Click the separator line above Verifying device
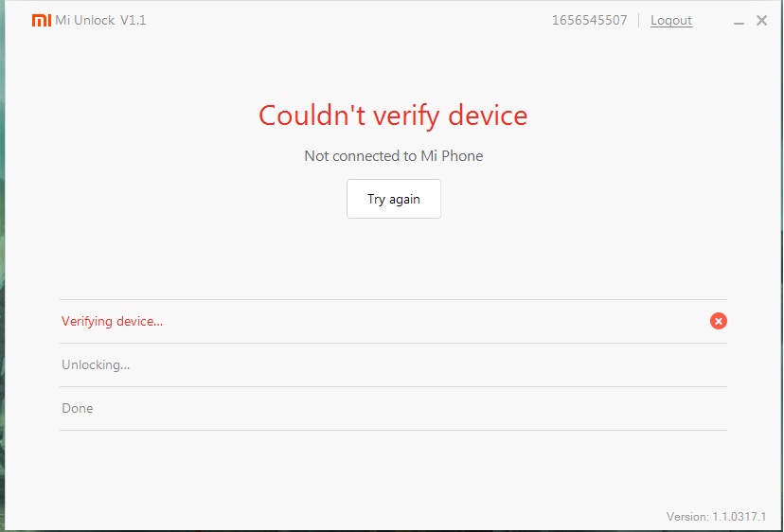This screenshot has height=532, width=784. pyautogui.click(x=393, y=299)
